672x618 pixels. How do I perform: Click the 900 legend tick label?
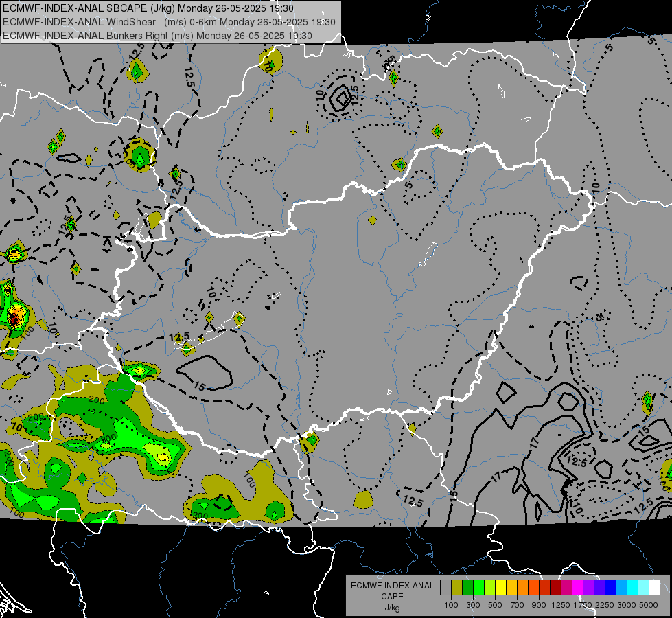click(539, 605)
